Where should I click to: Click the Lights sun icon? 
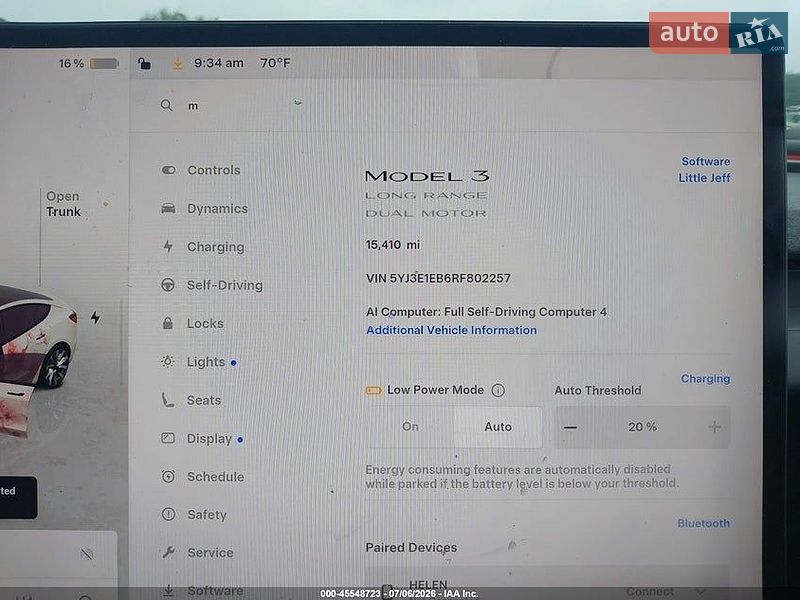pyautogui.click(x=167, y=362)
